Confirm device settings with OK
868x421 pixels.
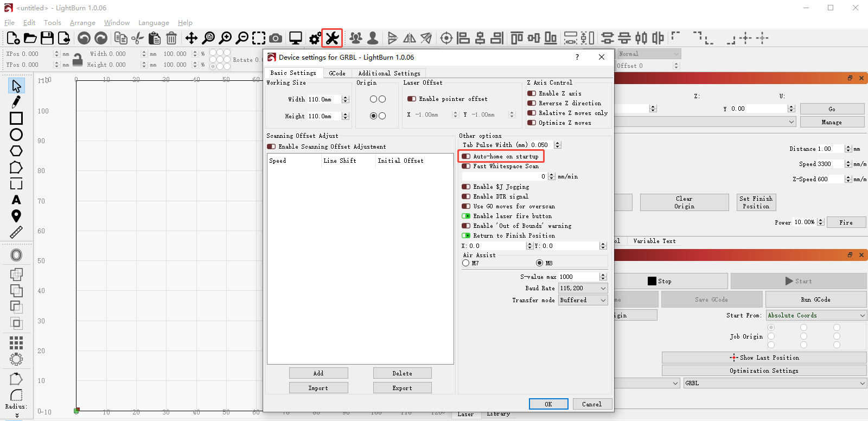pyautogui.click(x=548, y=404)
